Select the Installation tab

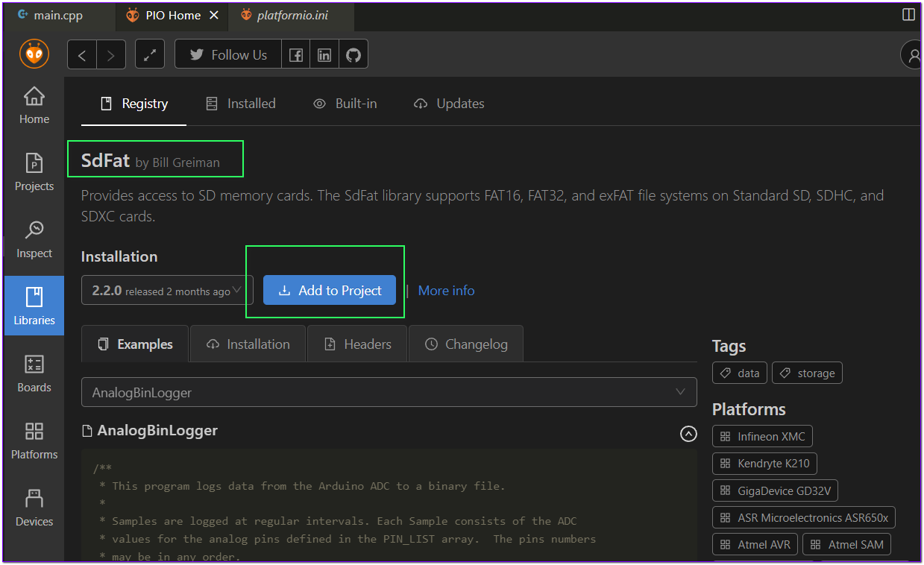pos(248,344)
